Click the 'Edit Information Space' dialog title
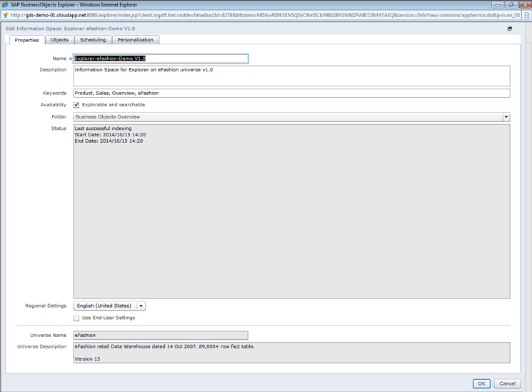This screenshot has height=392, width=532. (x=70, y=29)
